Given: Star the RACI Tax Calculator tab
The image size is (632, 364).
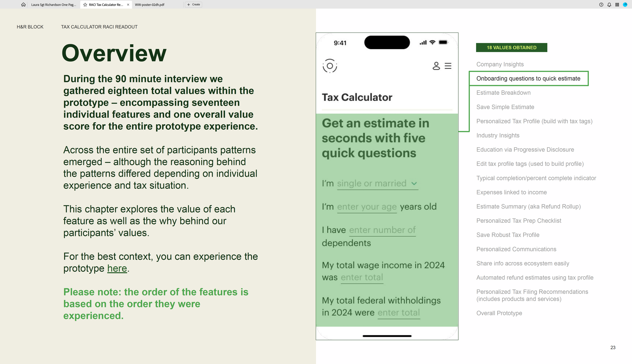Looking at the screenshot, I should [85, 5].
